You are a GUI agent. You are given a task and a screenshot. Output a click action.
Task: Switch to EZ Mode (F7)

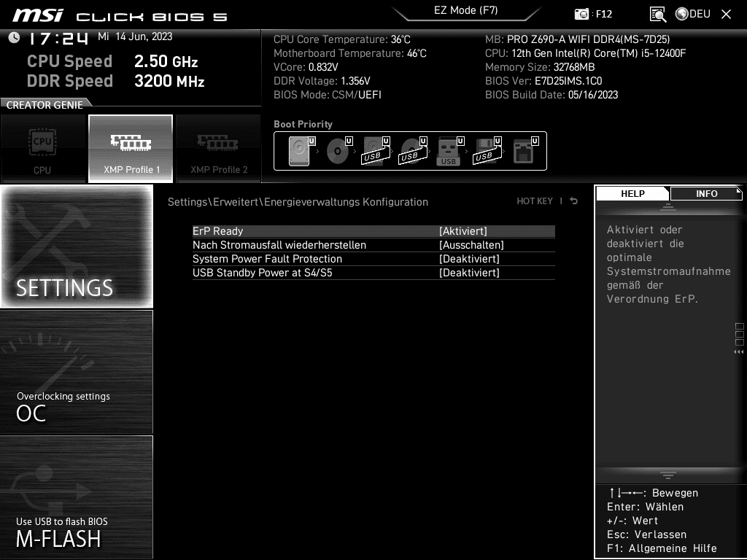(x=466, y=10)
